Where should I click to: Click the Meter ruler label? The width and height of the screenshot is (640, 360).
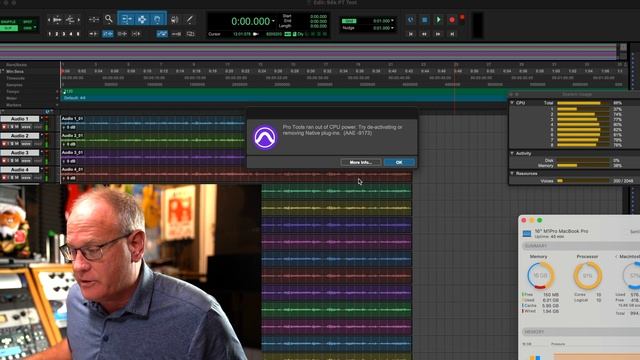11,98
